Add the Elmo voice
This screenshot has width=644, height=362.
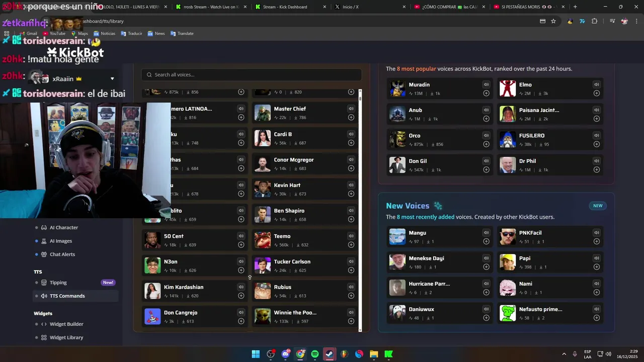point(596,93)
